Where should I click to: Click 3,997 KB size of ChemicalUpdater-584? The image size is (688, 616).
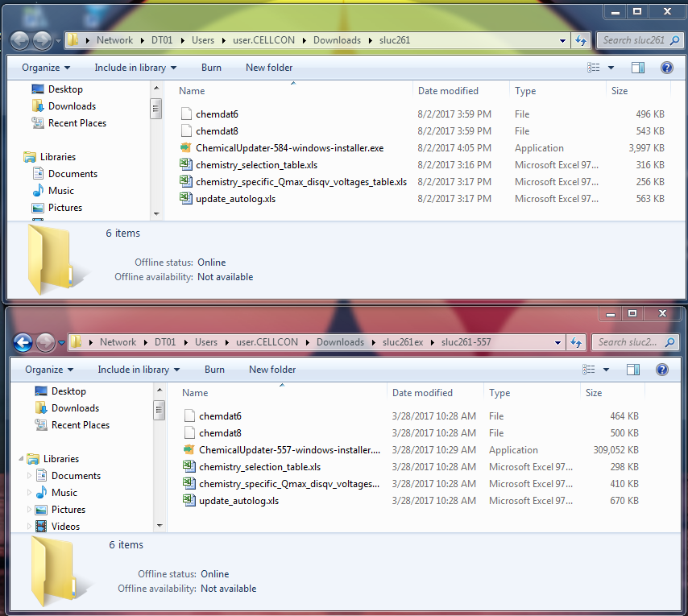[x=646, y=147]
